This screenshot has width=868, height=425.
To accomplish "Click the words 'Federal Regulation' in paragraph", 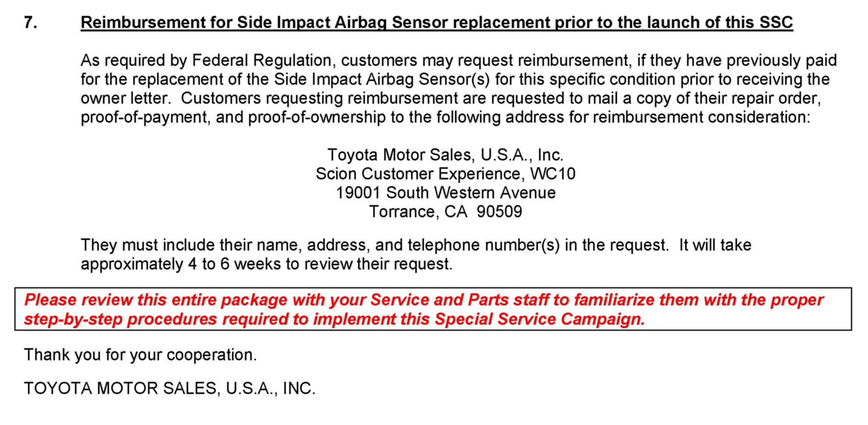I will point(262,61).
